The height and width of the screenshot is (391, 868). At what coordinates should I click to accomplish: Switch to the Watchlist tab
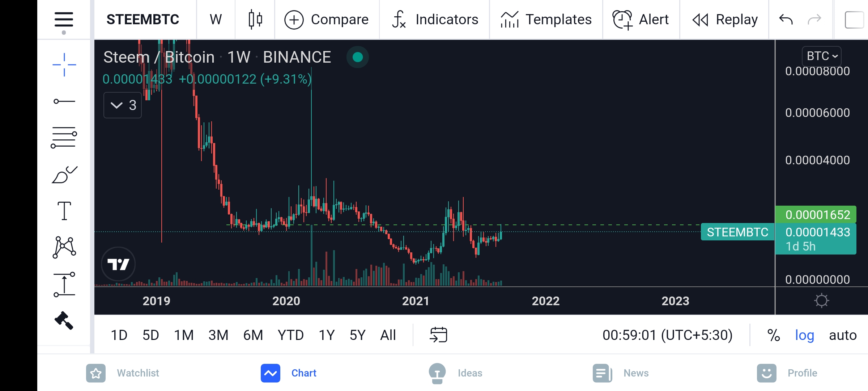click(123, 373)
